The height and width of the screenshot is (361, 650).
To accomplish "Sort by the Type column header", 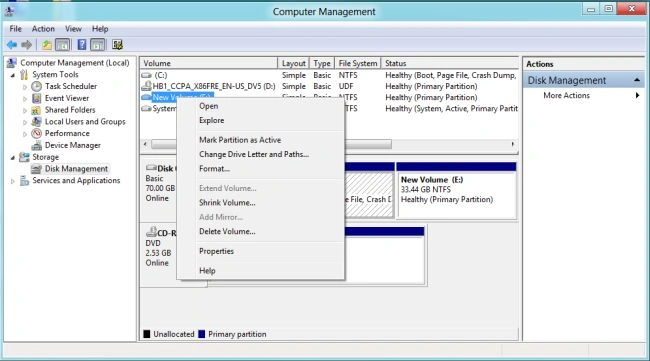I will point(322,63).
